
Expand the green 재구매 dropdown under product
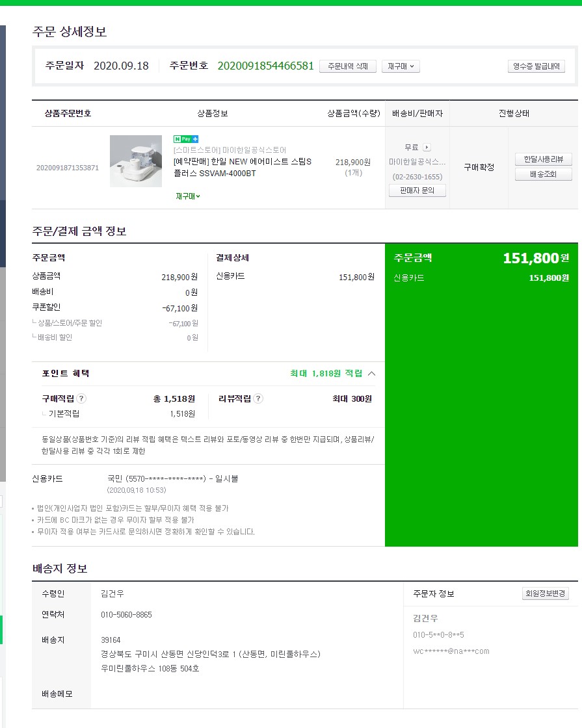[188, 196]
